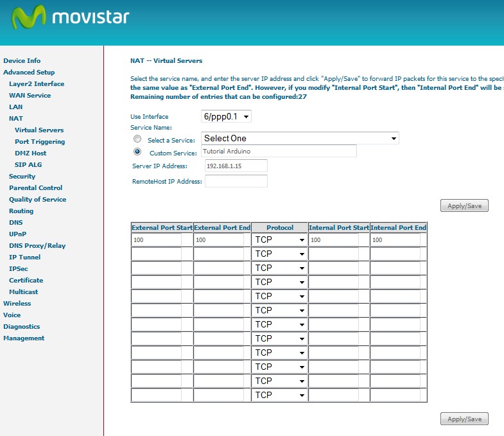This screenshot has width=504, height=436.
Task: Open Wireless section in sidebar
Action: click(17, 304)
